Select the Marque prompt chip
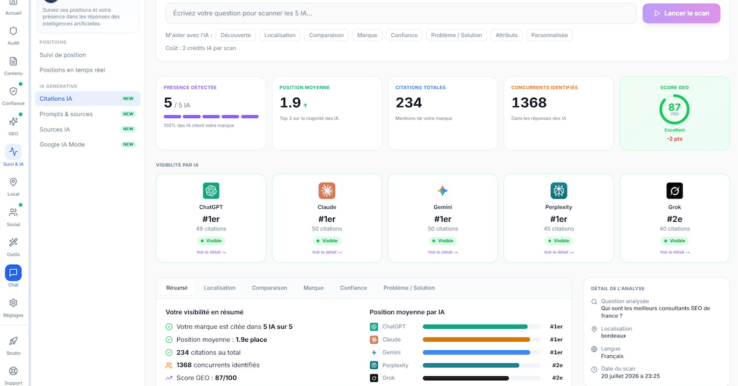 click(x=367, y=35)
